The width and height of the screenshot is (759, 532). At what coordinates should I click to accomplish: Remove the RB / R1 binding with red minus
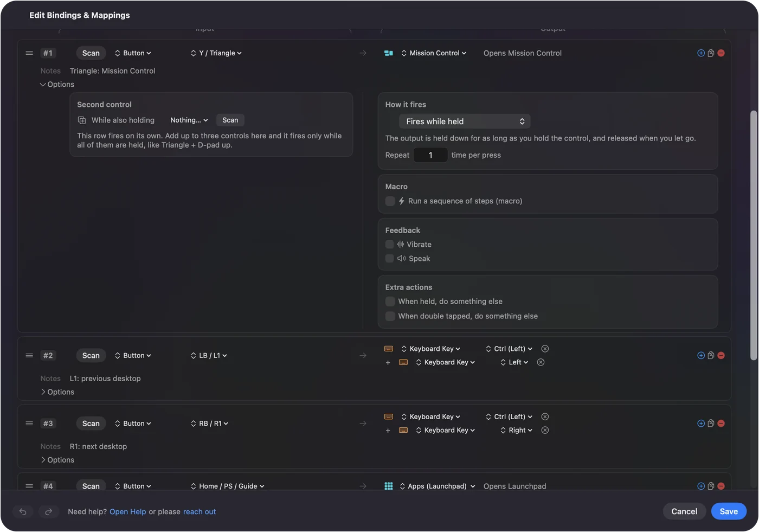[721, 424]
